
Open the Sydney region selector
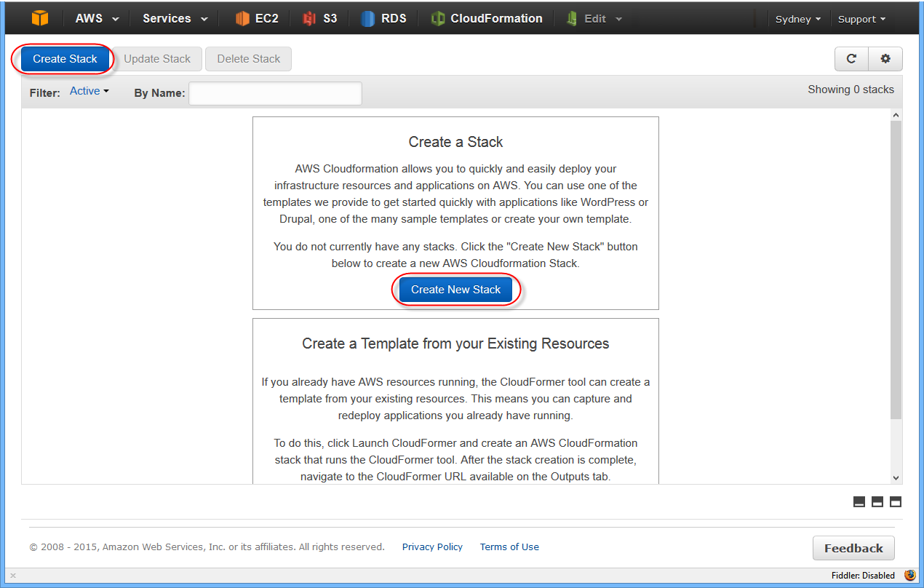(x=798, y=19)
